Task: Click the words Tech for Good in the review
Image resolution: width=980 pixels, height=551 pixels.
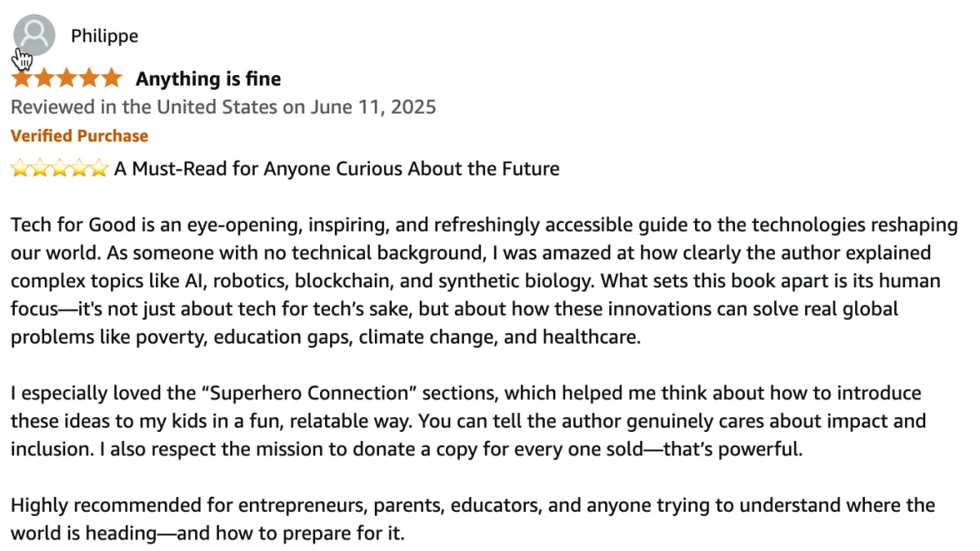Action: (62, 225)
